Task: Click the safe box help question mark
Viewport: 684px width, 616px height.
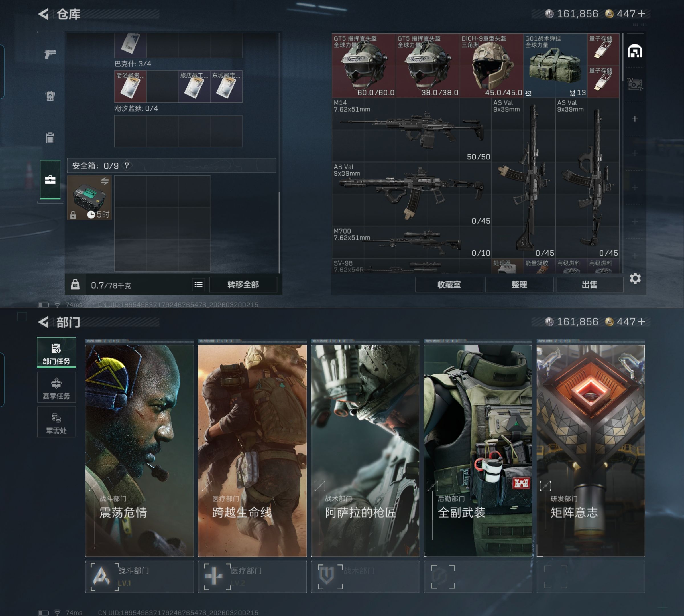Action: point(127,165)
